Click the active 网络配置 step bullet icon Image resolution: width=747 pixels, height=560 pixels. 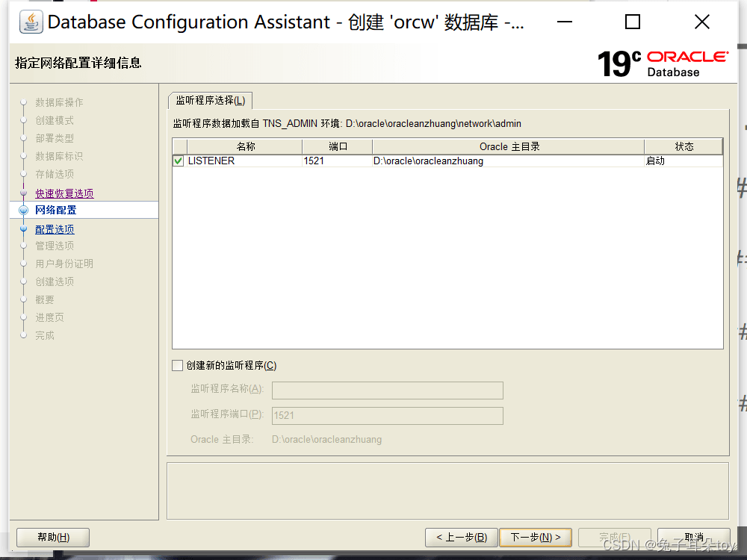tap(23, 210)
